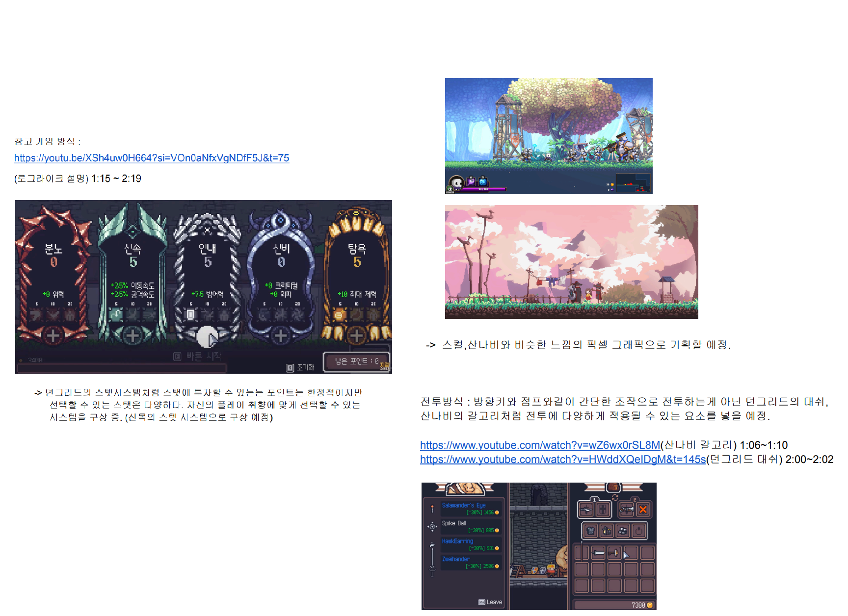The image size is (848, 616).
Task: Open the YouTube link for 던그리드 대쉬
Action: click(x=563, y=459)
